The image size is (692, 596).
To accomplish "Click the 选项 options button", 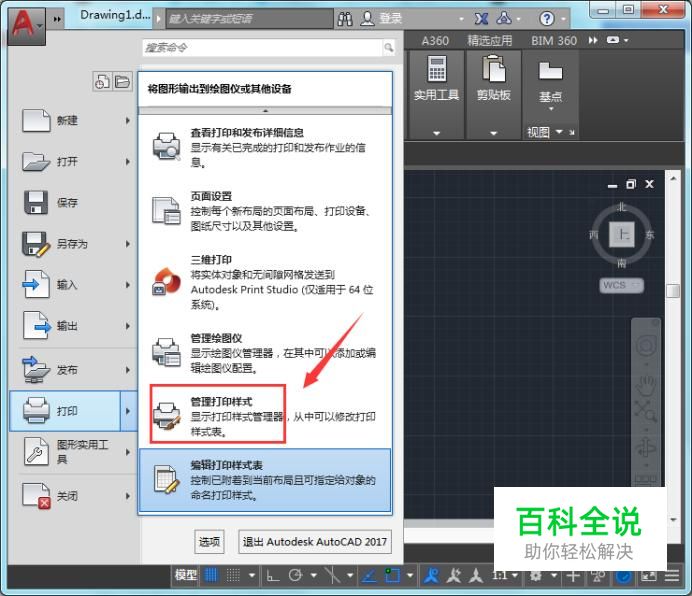I will pyautogui.click(x=209, y=542).
